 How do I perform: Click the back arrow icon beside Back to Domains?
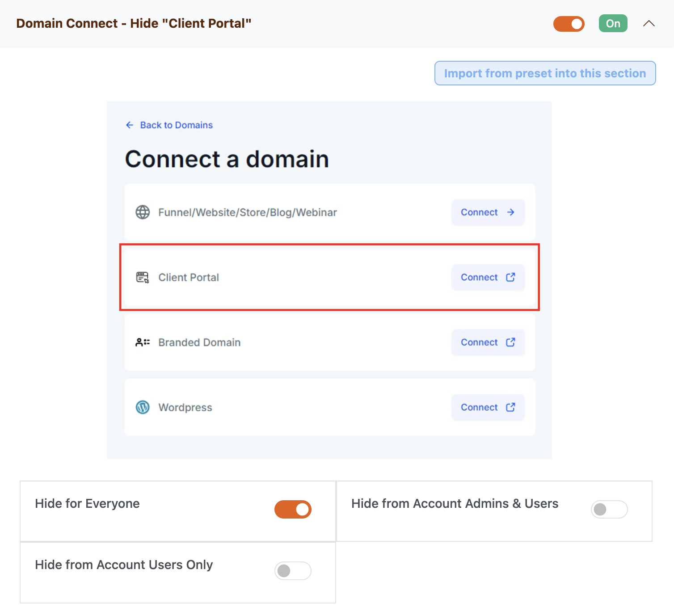click(130, 125)
